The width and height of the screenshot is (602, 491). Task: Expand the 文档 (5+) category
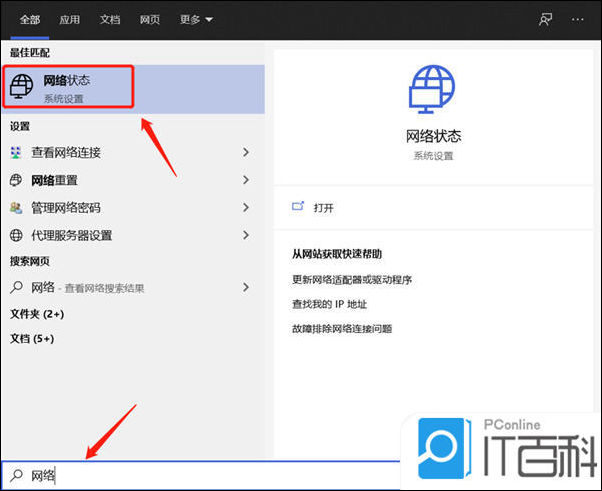(32, 339)
